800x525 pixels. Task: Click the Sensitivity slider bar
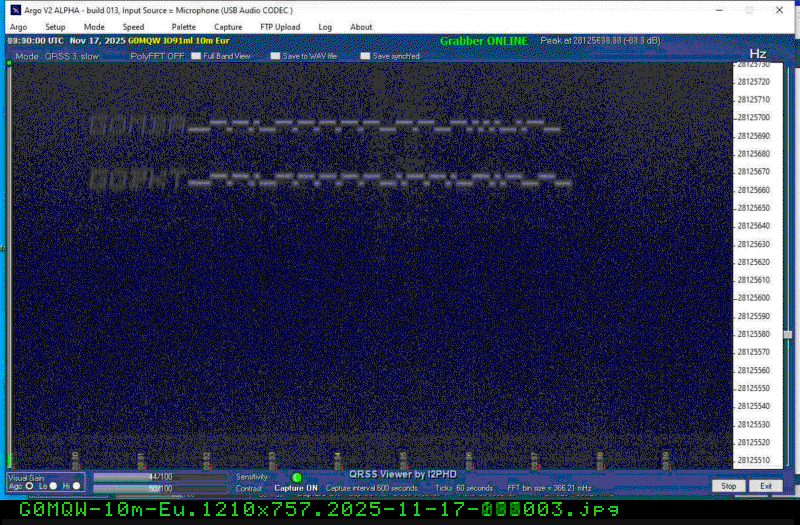click(x=160, y=477)
